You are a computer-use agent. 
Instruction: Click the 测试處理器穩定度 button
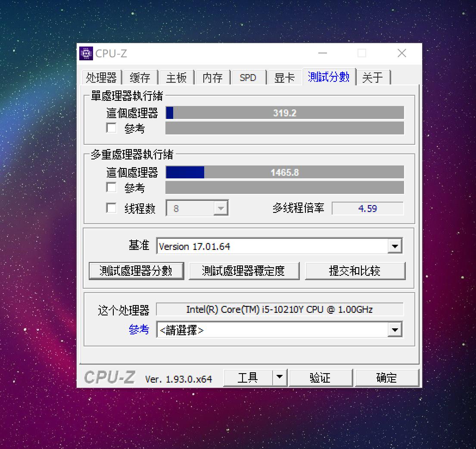click(244, 271)
